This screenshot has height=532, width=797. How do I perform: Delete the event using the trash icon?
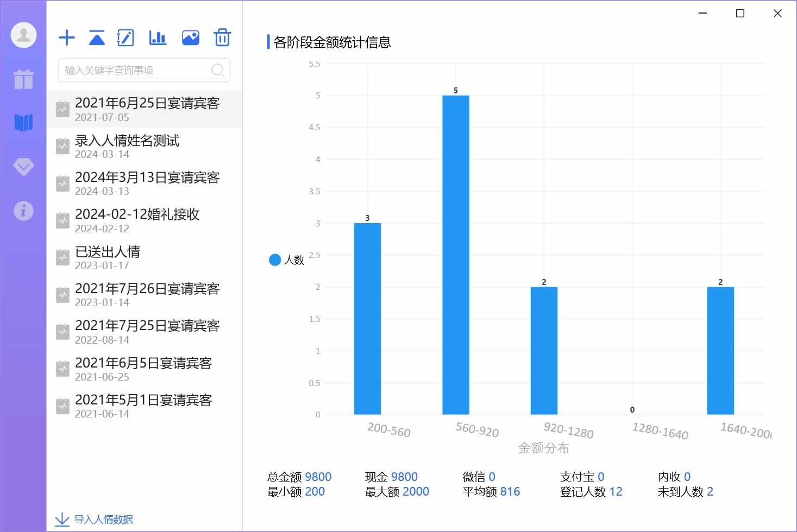click(x=222, y=37)
